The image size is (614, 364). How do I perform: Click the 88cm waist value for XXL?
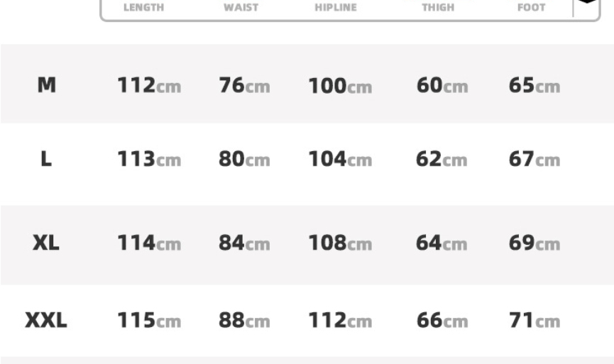point(244,321)
